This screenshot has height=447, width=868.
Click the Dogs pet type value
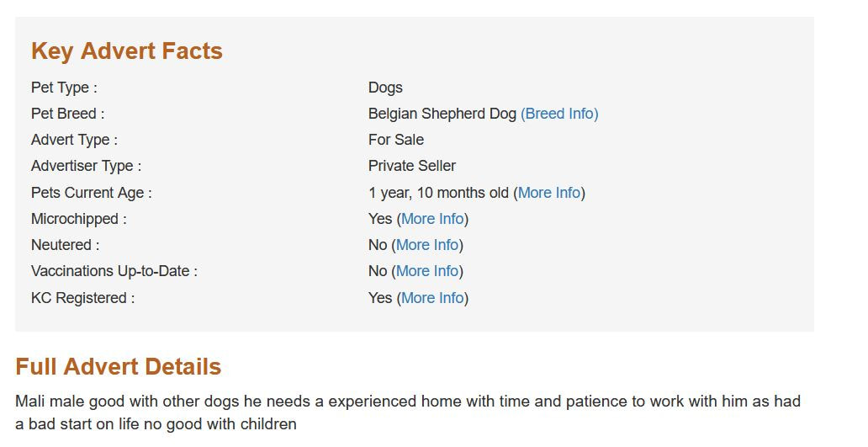385,88
